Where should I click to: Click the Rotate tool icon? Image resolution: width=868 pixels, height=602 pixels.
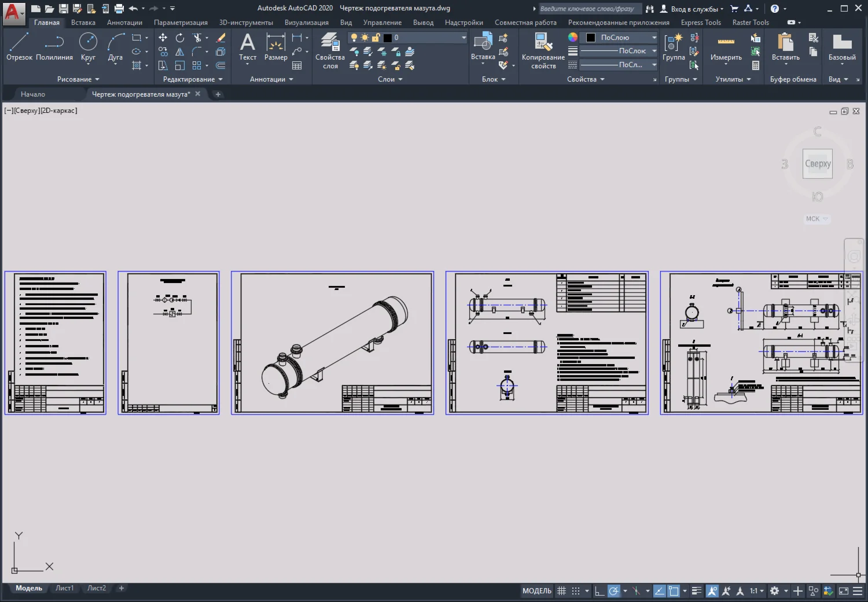(x=180, y=38)
